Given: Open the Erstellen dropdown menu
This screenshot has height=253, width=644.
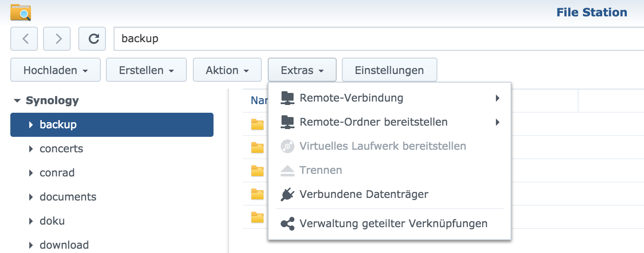Looking at the screenshot, I should click(146, 70).
